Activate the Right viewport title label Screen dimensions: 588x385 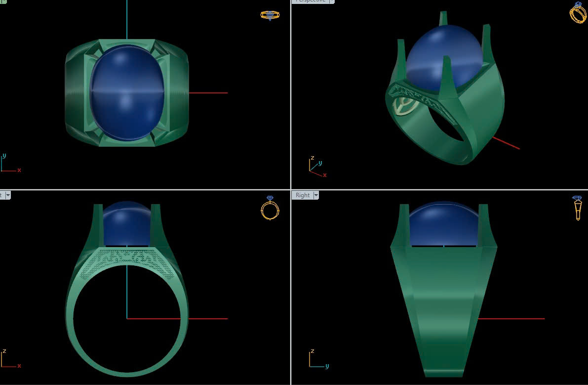coord(302,195)
